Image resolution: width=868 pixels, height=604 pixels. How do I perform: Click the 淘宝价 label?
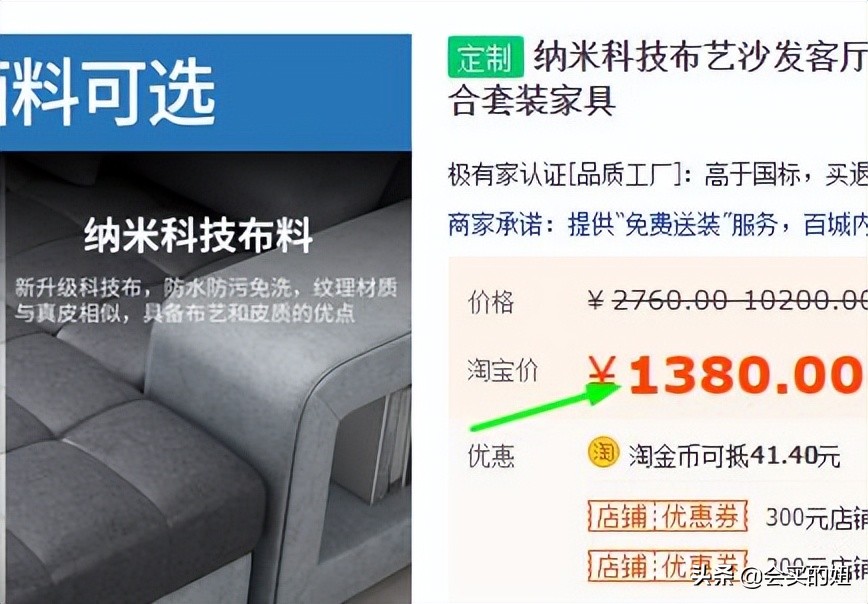coord(503,369)
